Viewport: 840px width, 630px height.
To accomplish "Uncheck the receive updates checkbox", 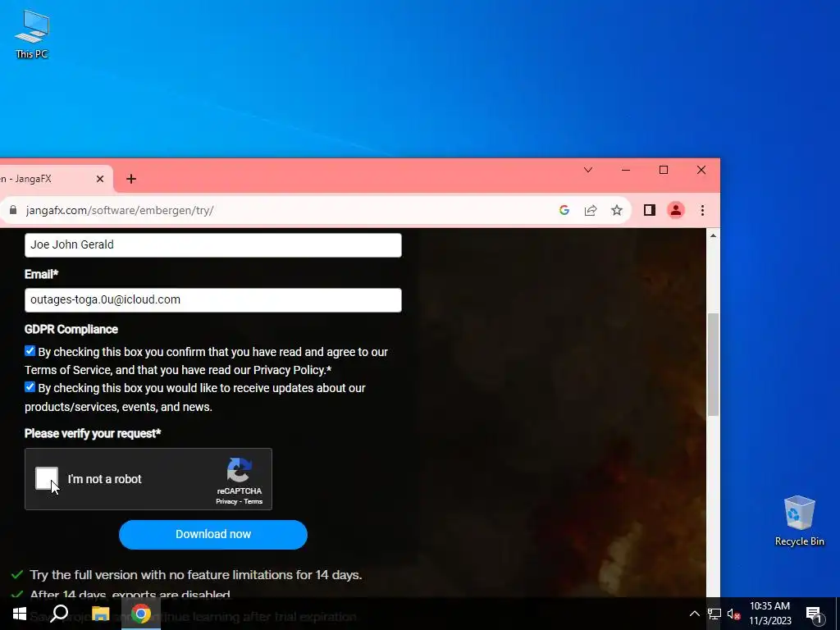I will [x=30, y=387].
